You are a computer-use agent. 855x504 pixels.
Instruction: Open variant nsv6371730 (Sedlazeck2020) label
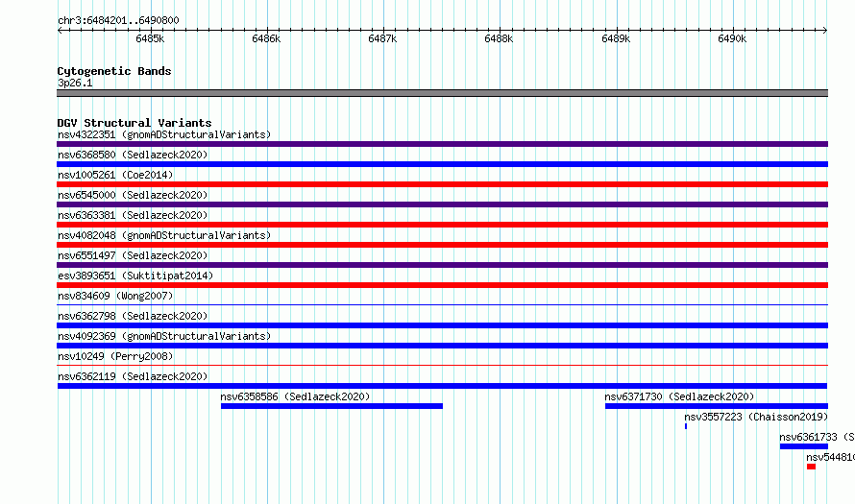coord(679,396)
